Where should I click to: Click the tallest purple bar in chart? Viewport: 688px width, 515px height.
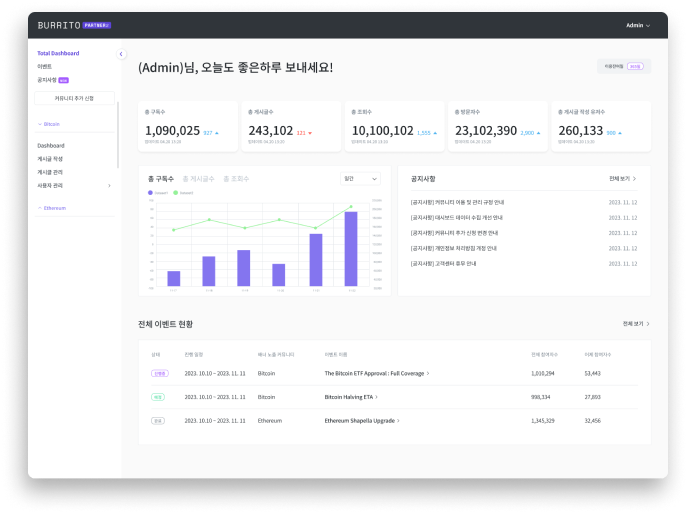[x=351, y=248]
